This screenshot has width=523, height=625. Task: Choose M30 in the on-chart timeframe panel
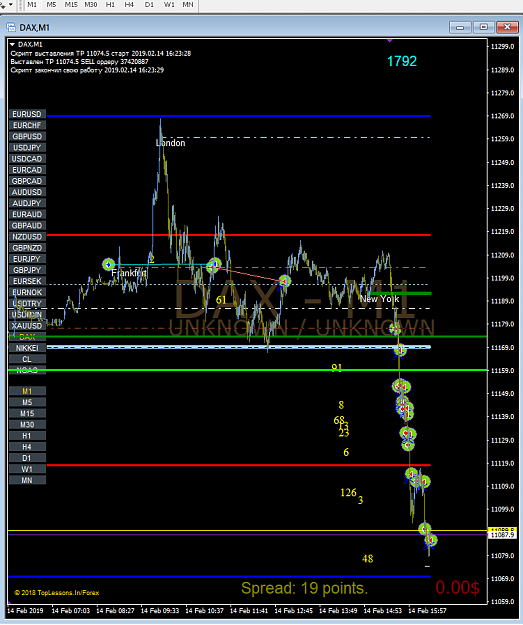click(x=27, y=425)
